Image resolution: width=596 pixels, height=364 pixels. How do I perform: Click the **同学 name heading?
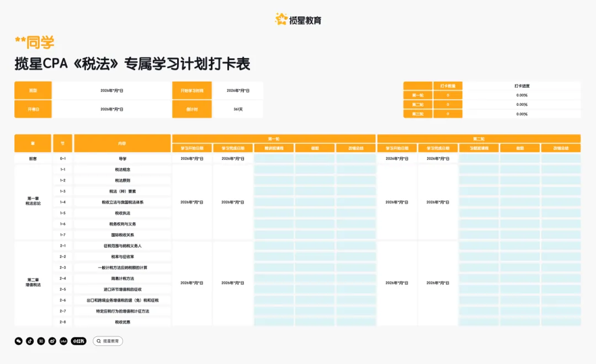point(35,42)
